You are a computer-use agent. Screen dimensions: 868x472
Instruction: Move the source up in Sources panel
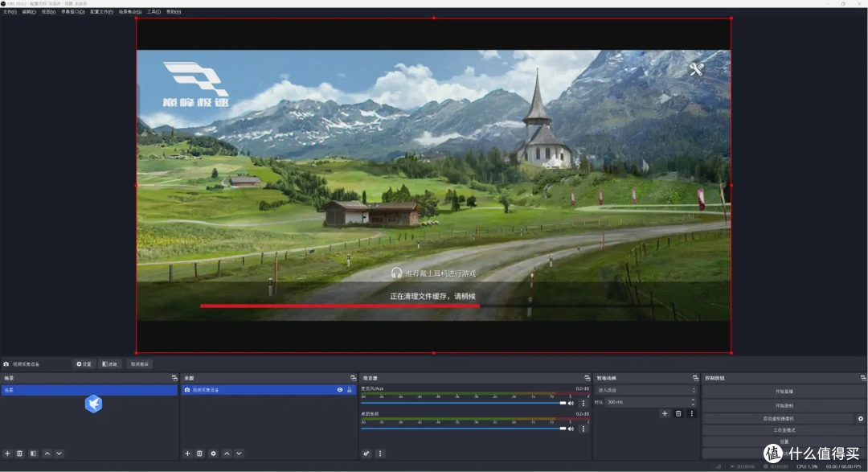(227, 454)
